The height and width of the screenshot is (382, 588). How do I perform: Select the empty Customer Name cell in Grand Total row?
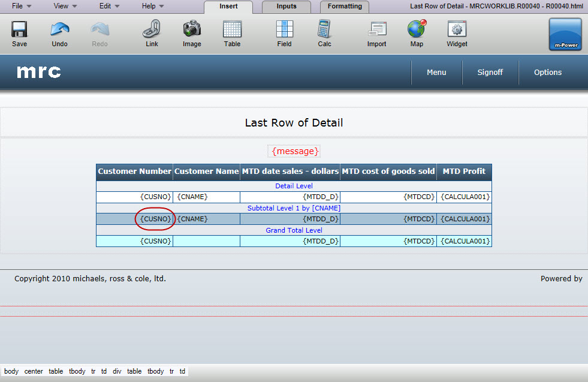click(207, 241)
